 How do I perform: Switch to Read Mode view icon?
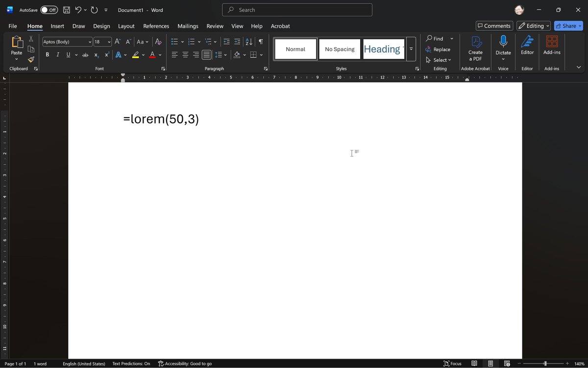[474, 364]
